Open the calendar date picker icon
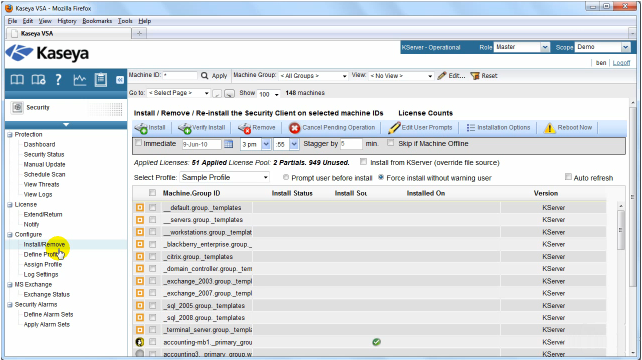The height and width of the screenshot is (360, 642). point(228,144)
